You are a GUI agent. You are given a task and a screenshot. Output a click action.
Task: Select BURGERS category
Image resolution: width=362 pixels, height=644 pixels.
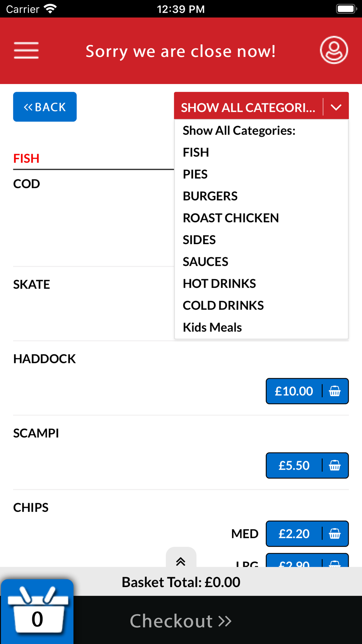click(210, 196)
